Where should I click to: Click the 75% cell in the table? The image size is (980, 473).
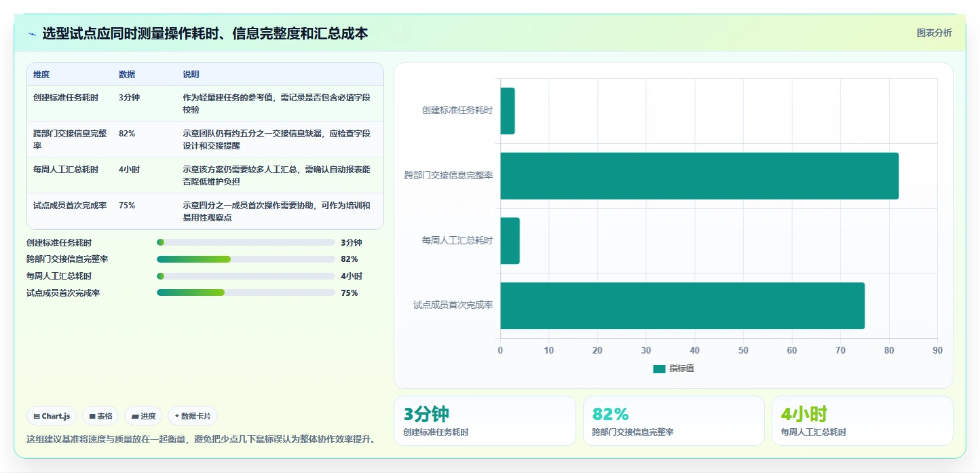pos(127,206)
